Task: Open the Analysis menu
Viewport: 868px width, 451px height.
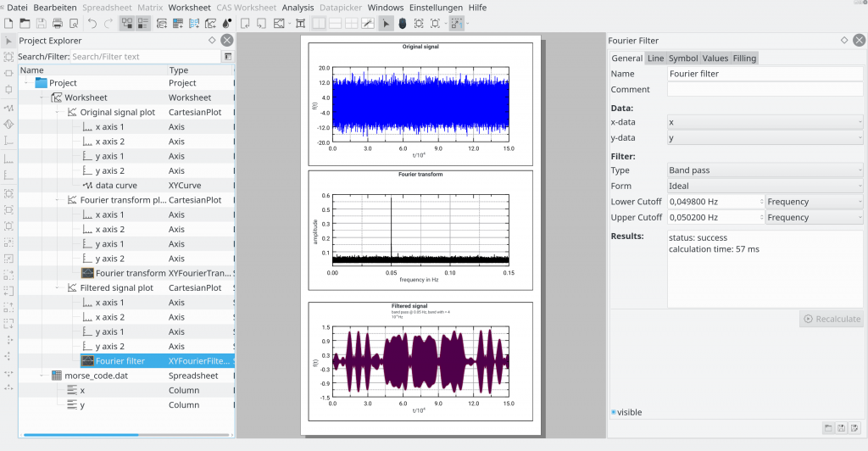Action: tap(298, 8)
